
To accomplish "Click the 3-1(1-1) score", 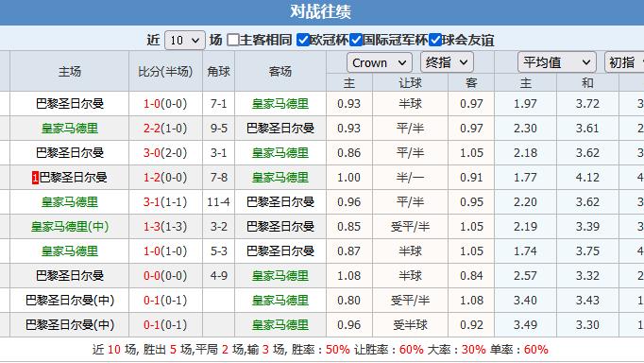I will (x=165, y=202).
